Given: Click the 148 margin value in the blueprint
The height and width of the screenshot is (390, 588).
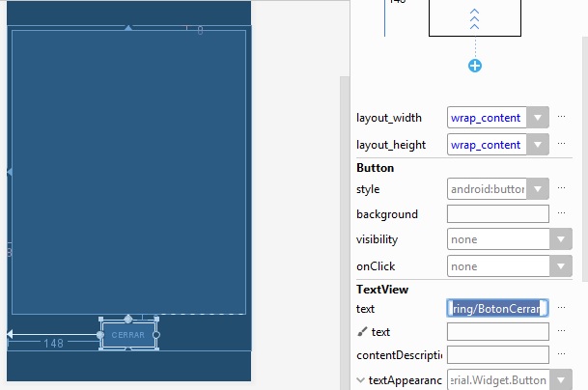Looking at the screenshot, I should [x=53, y=343].
